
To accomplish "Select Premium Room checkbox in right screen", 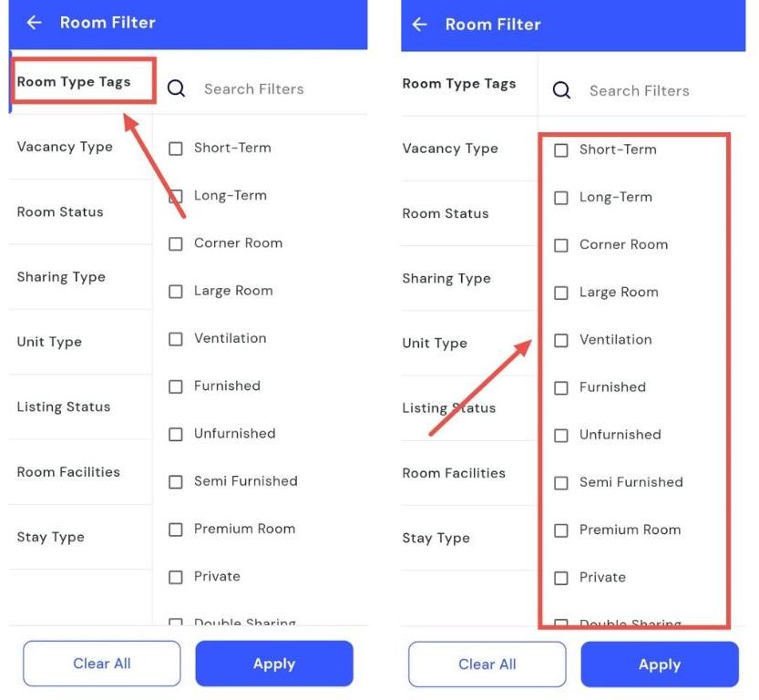I will pos(561,530).
